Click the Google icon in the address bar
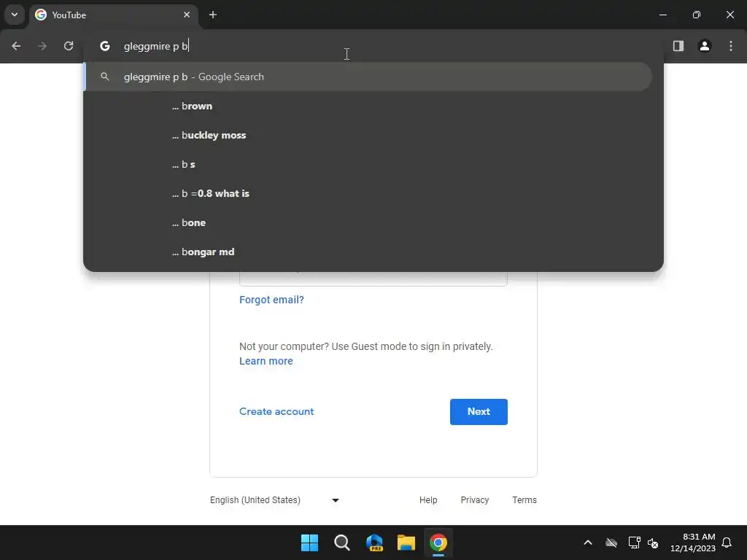The width and height of the screenshot is (747, 560). 105,46
